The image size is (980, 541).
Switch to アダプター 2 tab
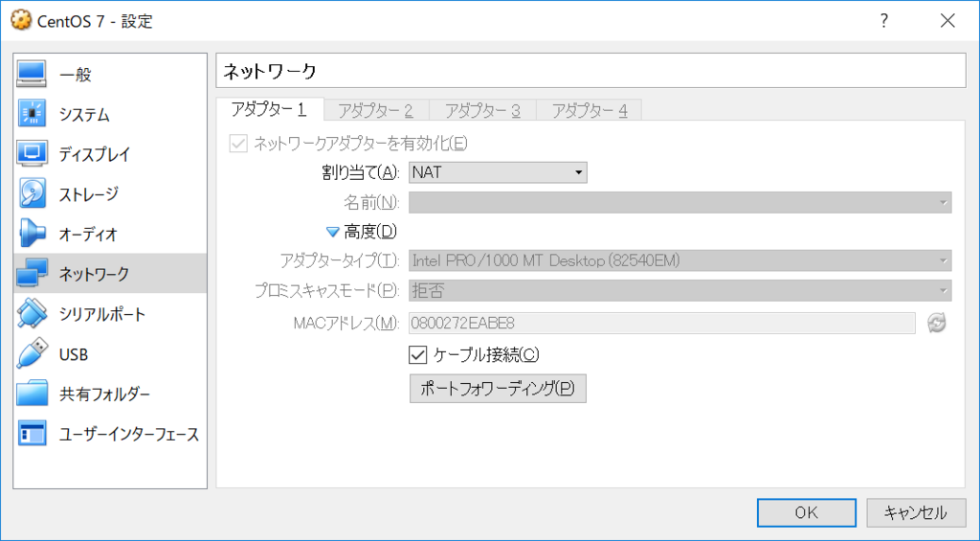coord(375,111)
